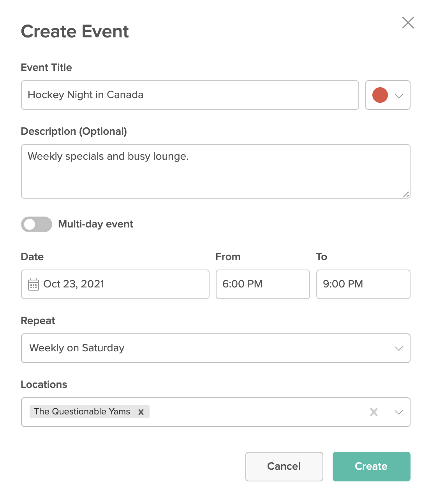Click the Repeat dropdown chevron arrow
Viewport: 430px width, 504px height.
(x=399, y=348)
